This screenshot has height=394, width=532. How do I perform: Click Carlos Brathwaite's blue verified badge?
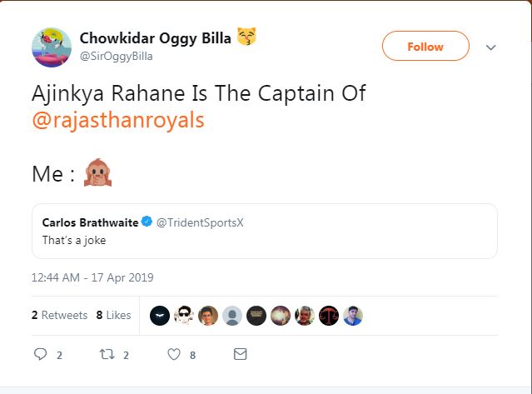146,222
